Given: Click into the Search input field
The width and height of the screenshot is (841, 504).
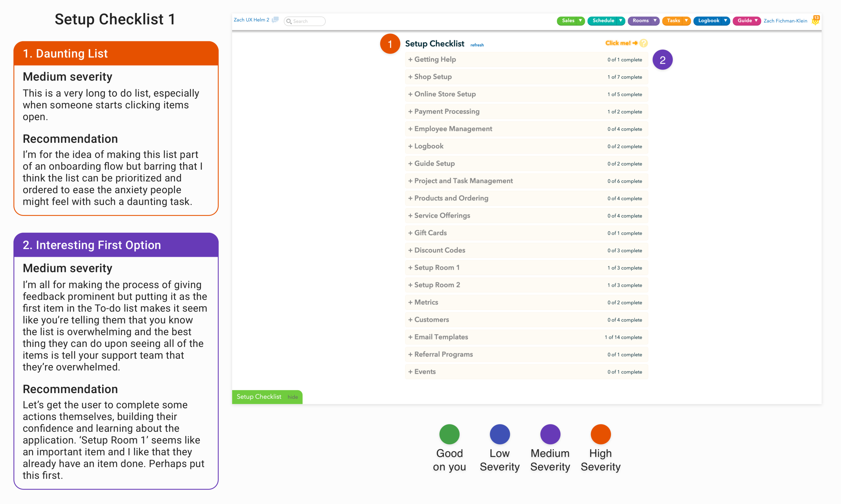Looking at the screenshot, I should pos(307,21).
